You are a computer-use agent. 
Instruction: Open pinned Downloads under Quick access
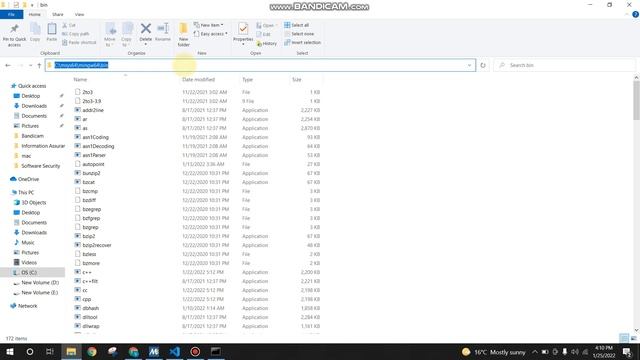click(34, 106)
